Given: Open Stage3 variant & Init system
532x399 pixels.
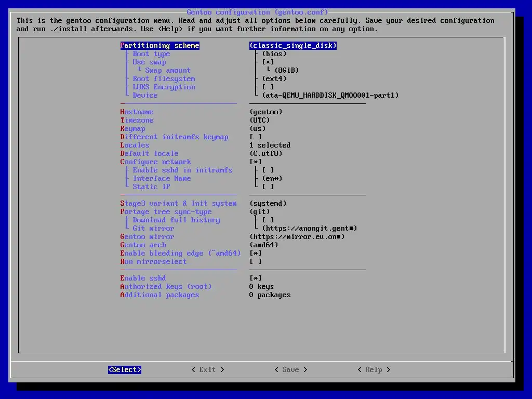Looking at the screenshot, I should click(179, 204).
